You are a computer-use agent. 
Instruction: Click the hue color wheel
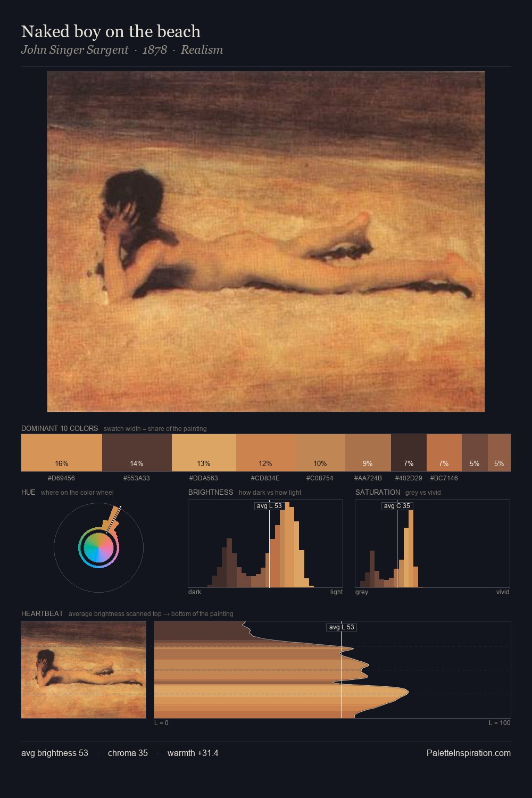(x=98, y=547)
